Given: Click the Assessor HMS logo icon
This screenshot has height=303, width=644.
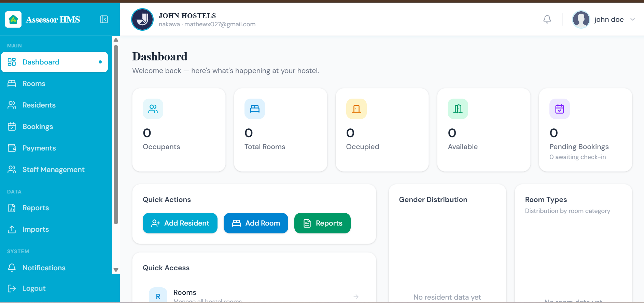Looking at the screenshot, I should point(13,19).
